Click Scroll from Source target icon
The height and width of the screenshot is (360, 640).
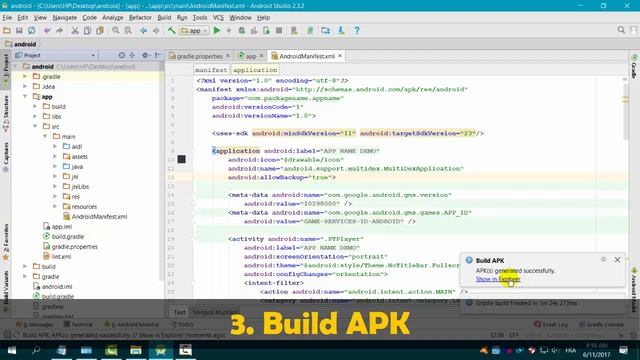pyautogui.click(x=122, y=55)
